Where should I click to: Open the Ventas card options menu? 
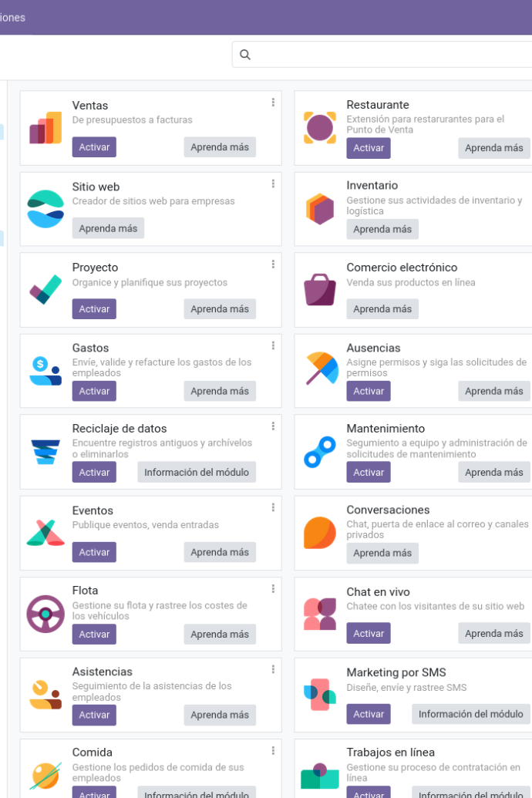(x=274, y=103)
